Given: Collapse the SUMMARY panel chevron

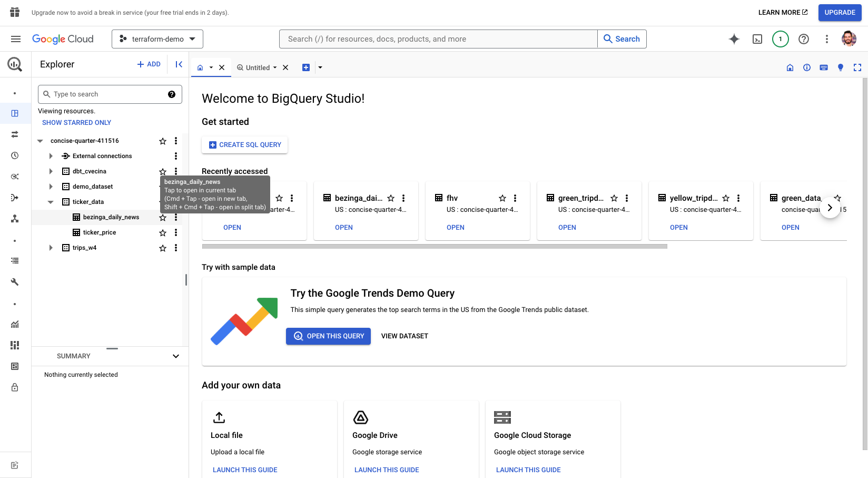Looking at the screenshot, I should (176, 356).
